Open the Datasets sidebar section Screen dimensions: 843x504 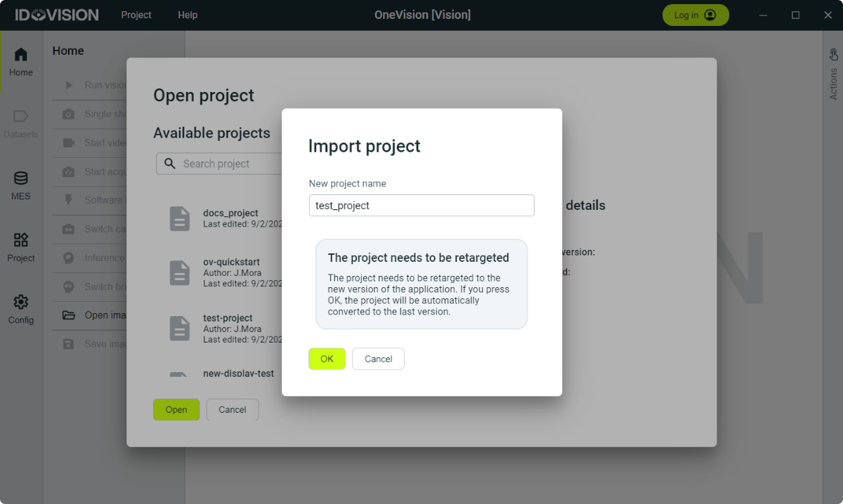click(21, 117)
